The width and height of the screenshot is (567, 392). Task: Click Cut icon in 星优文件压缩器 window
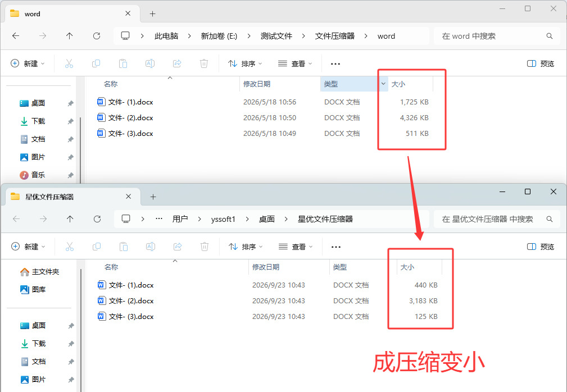(70, 247)
